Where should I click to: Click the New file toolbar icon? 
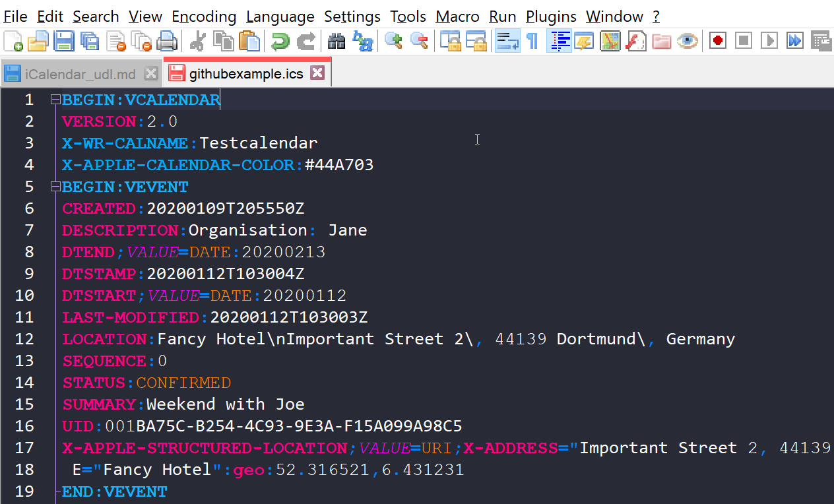pyautogui.click(x=13, y=42)
